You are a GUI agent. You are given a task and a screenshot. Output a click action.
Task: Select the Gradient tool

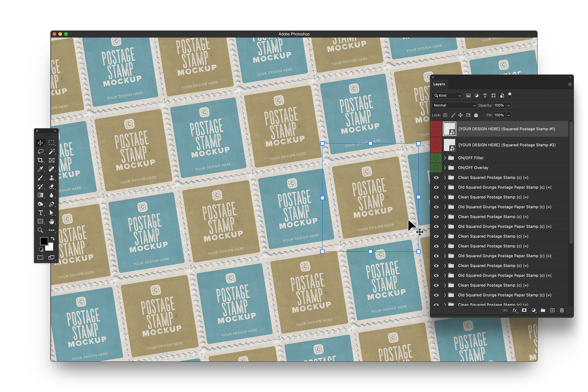(x=40, y=195)
